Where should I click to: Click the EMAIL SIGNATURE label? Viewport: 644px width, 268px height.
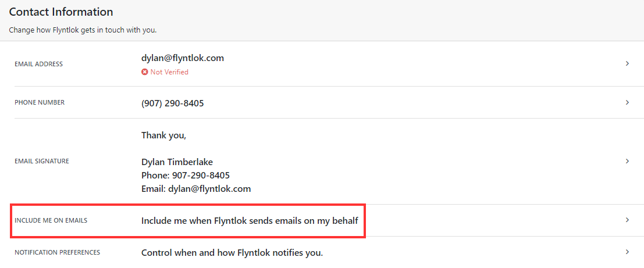[42, 161]
